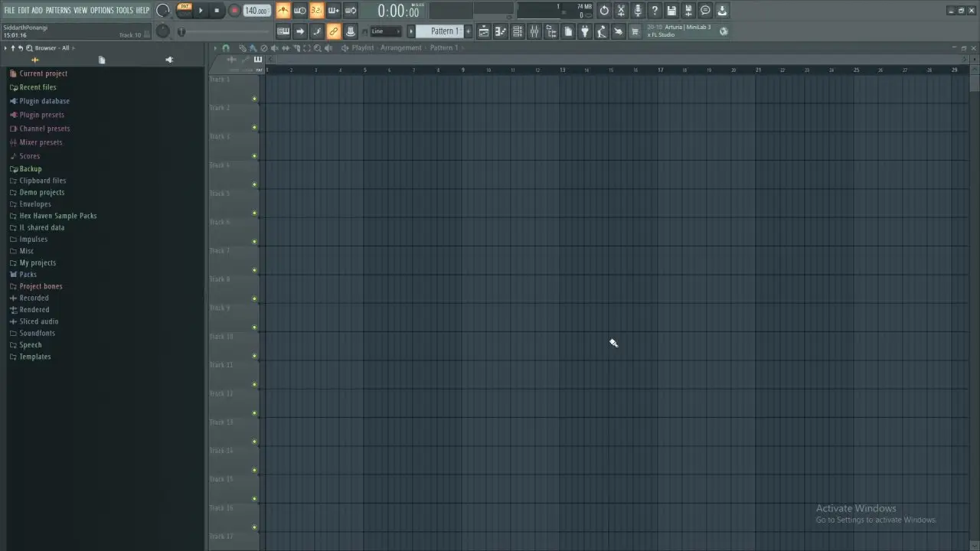
Task: Click the Track 1 header in Playlist
Action: (234, 88)
